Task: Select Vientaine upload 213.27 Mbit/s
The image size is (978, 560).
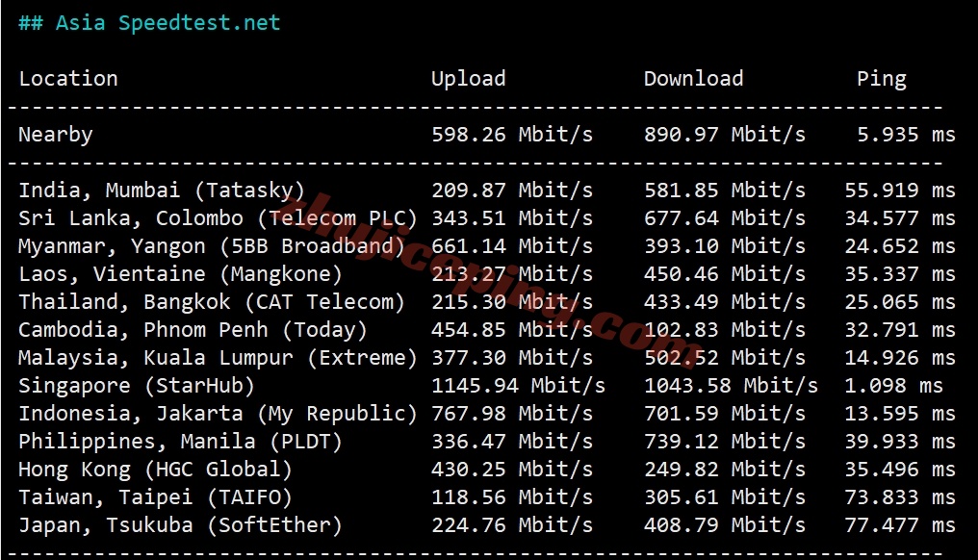Action: [x=512, y=274]
